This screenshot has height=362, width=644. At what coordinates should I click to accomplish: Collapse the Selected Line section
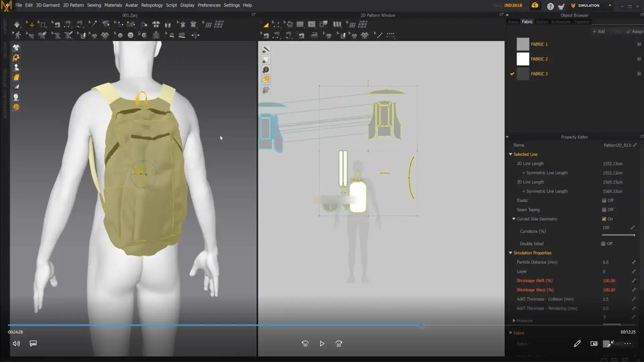[x=511, y=154]
